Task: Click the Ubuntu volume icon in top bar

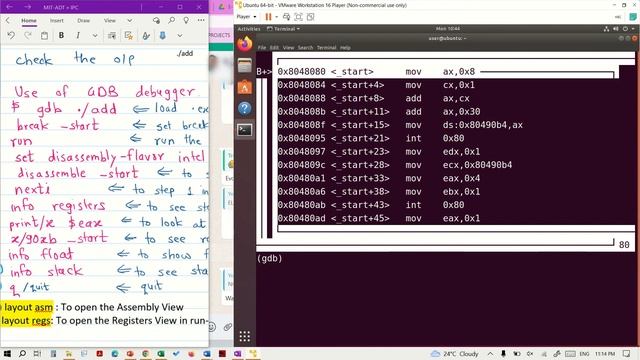Action: [x=616, y=29]
